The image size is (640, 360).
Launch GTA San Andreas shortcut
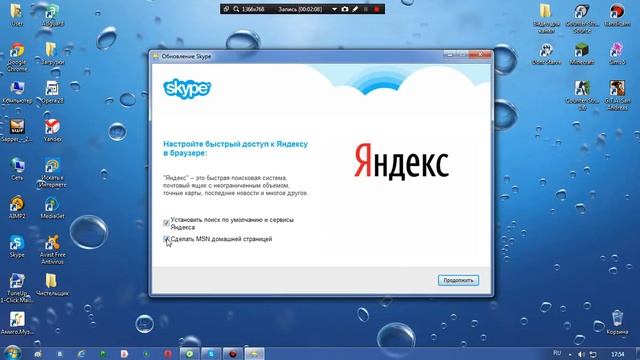[617, 96]
